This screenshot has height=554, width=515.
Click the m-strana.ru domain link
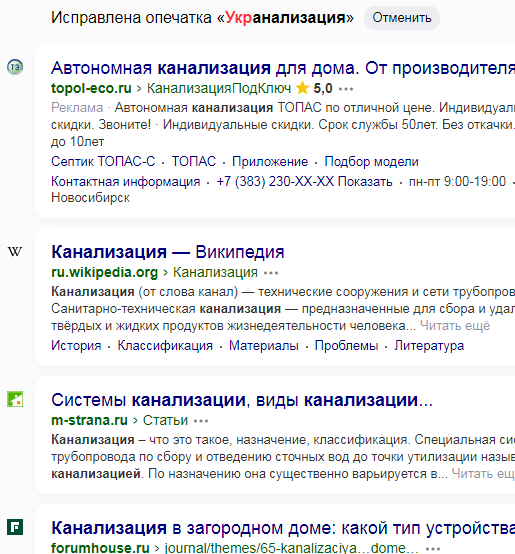[x=89, y=420]
